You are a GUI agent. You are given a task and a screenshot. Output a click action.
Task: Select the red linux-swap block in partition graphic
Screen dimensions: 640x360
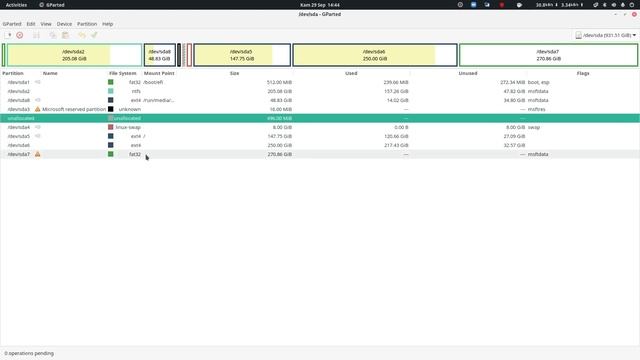coord(189,55)
